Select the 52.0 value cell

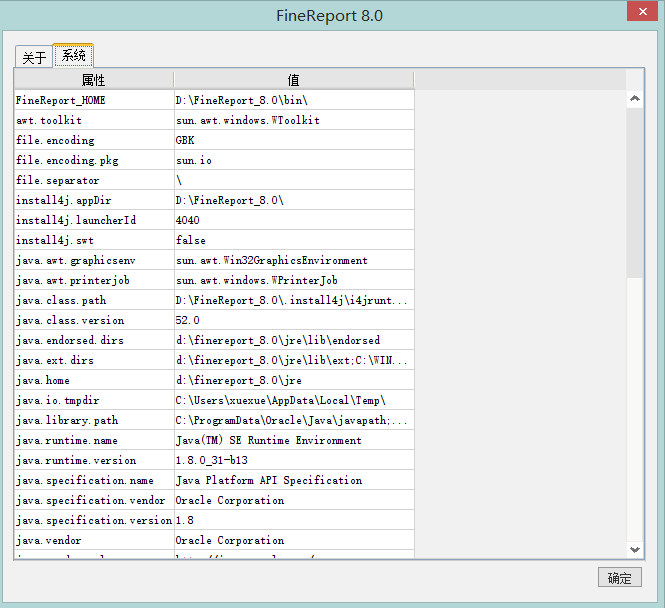[x=294, y=320]
